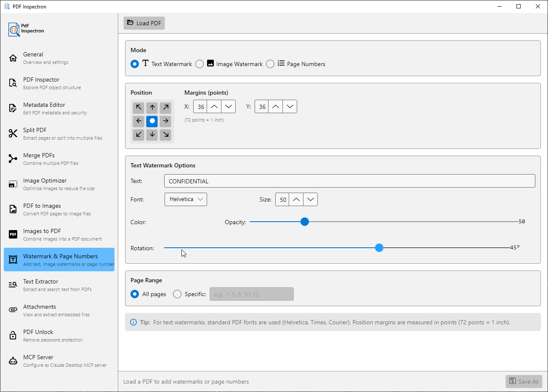
Task: Click the Attachments paperclip icon
Action: tap(13, 310)
